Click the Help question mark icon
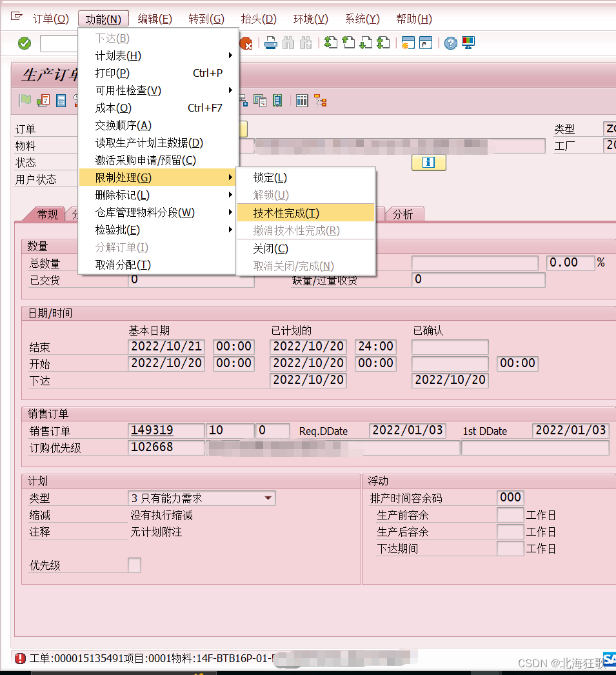This screenshot has height=675, width=616. pos(450,43)
